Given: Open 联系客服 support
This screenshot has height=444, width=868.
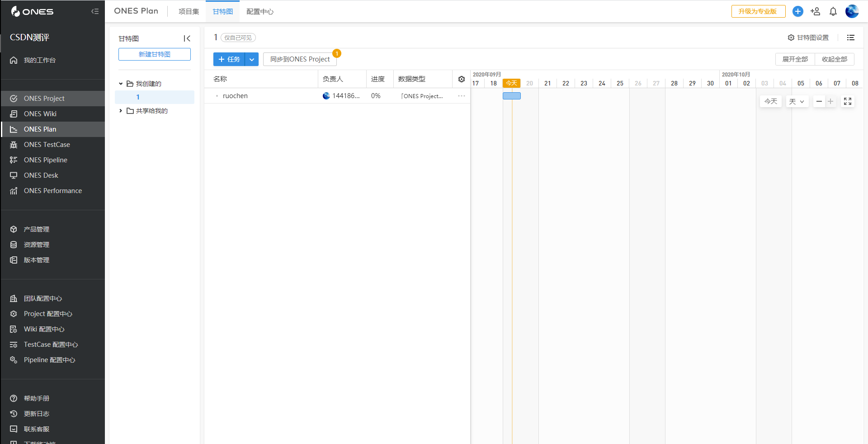Looking at the screenshot, I should pos(52,429).
